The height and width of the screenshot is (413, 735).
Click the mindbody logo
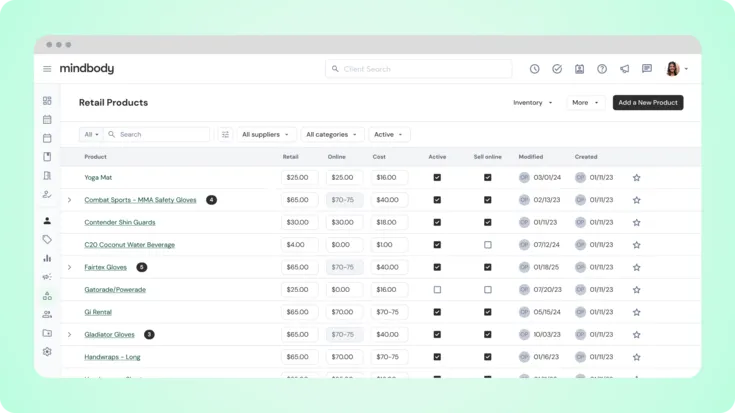coord(87,68)
